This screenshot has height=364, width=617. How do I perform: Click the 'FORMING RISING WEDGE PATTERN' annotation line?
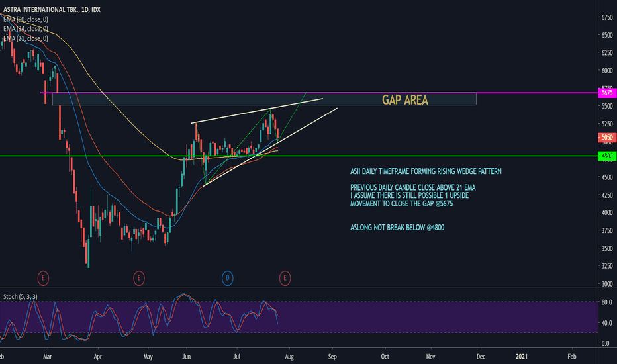426,171
